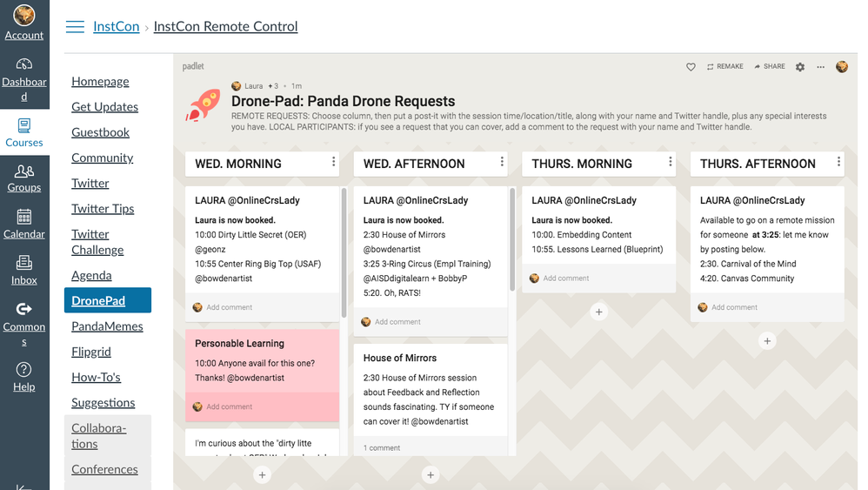Add a post at bottom of WED. AFTERNOON

click(x=431, y=474)
